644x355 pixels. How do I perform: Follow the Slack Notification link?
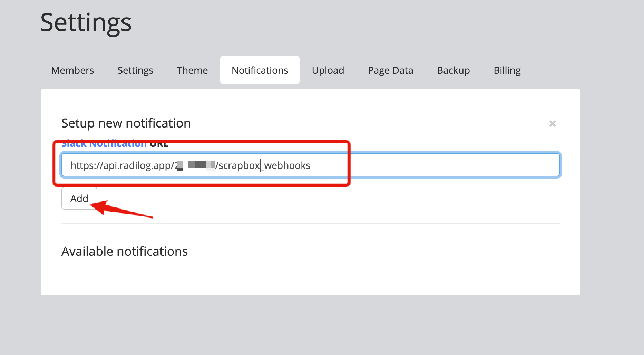point(104,144)
